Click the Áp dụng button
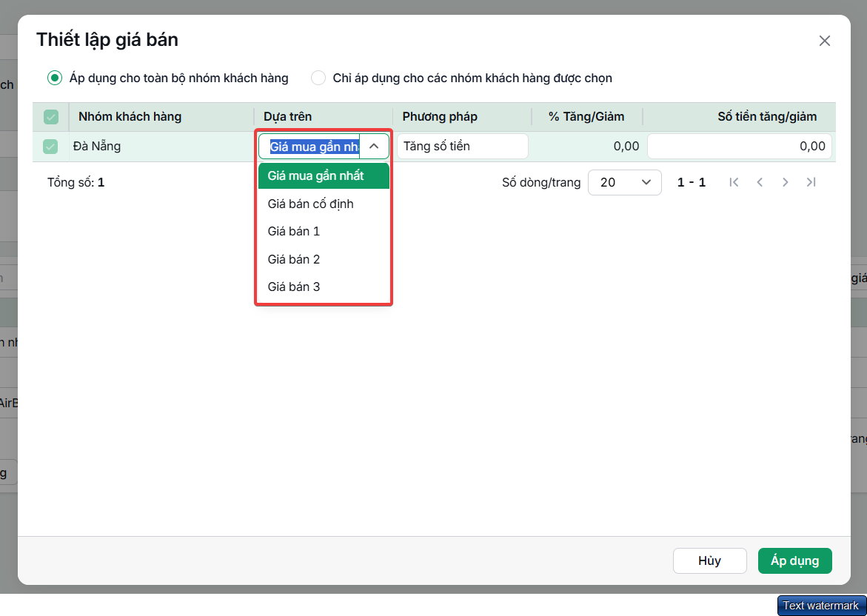The height and width of the screenshot is (616, 867). [x=795, y=560]
